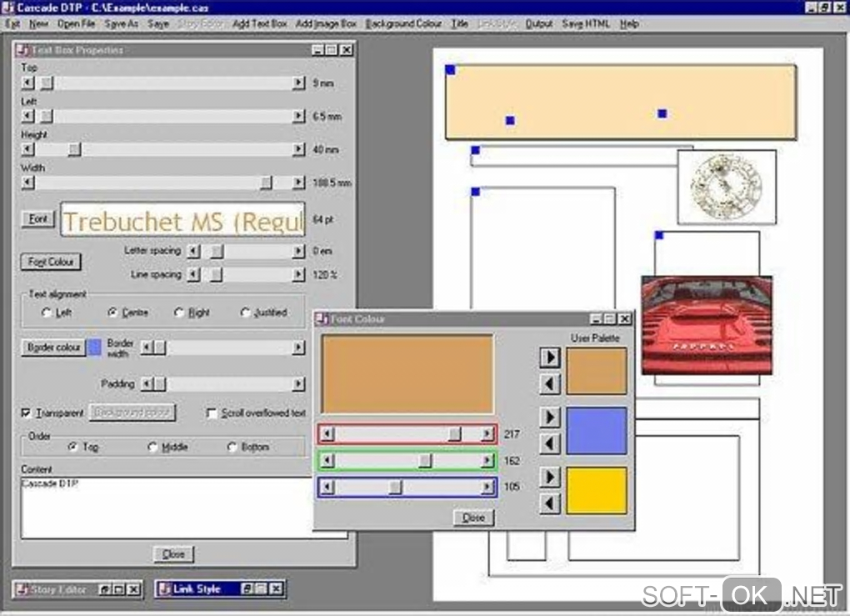Click the green channel slider thumb
This screenshot has height=616, width=850.
[x=425, y=460]
